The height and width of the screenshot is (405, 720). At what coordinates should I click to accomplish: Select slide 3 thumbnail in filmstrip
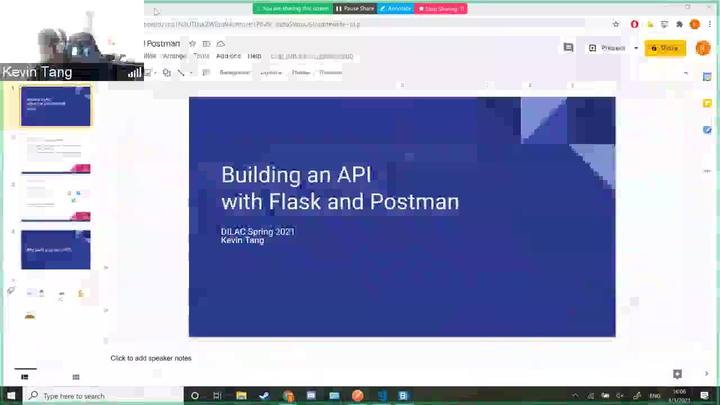point(56,202)
